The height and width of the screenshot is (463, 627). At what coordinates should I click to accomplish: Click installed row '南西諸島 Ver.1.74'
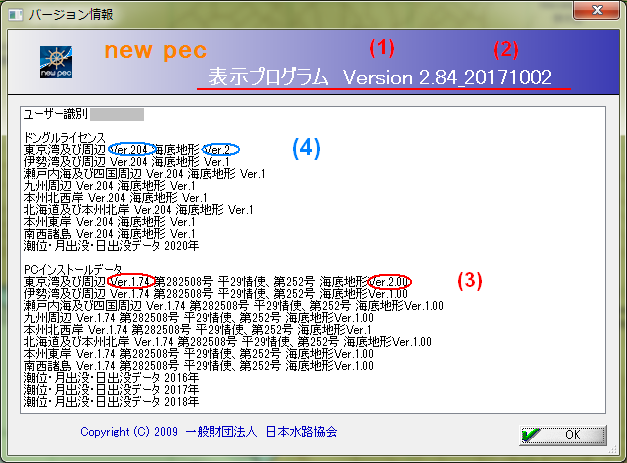pos(199,366)
